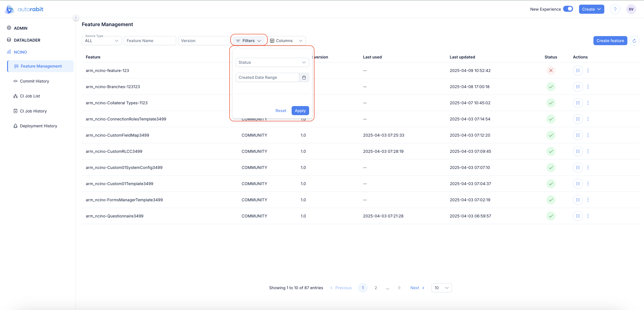Open the help question mark icon
644x310 pixels.
click(615, 9)
